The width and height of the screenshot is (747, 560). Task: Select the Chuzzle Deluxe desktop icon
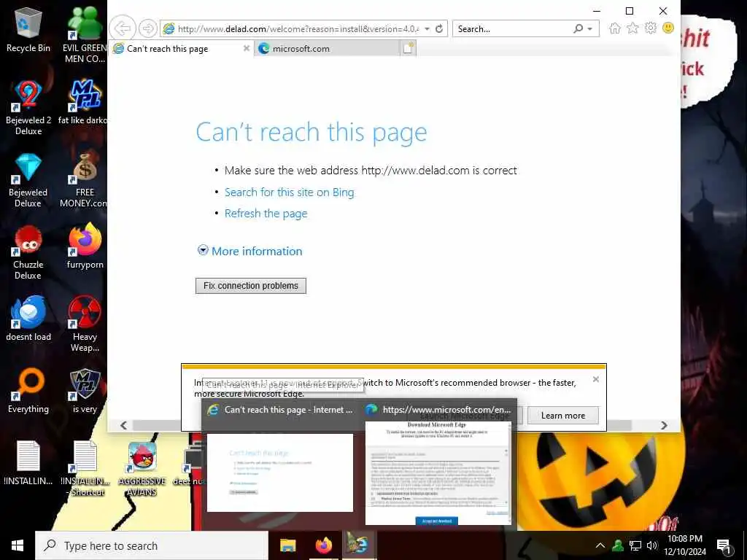point(28,252)
